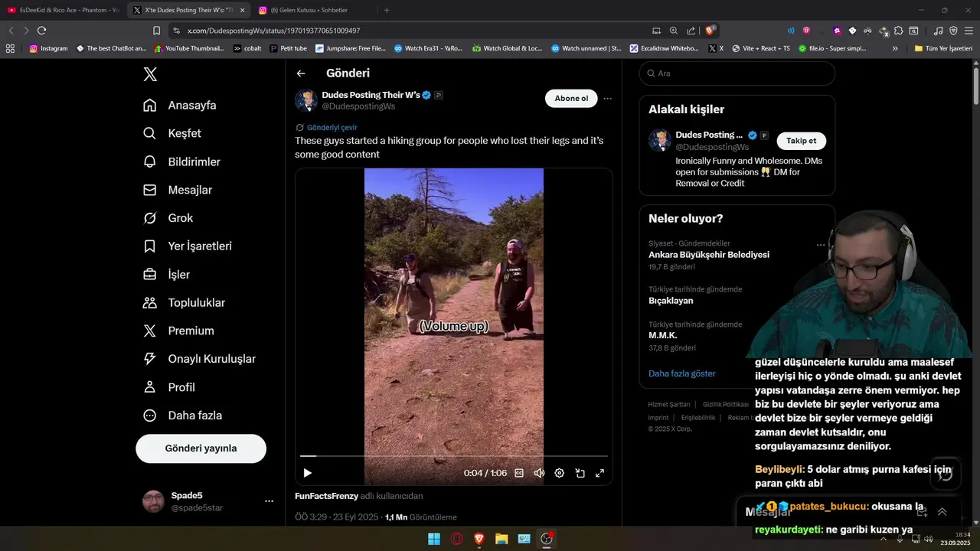Click the Gönderi yayınla button
Viewport: 980px width, 551px height.
(201, 448)
